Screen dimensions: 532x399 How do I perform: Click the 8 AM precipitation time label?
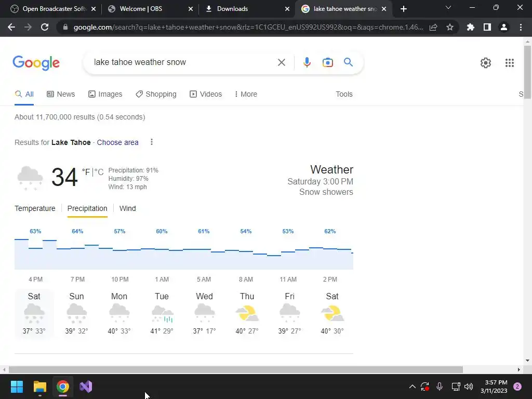246,279
